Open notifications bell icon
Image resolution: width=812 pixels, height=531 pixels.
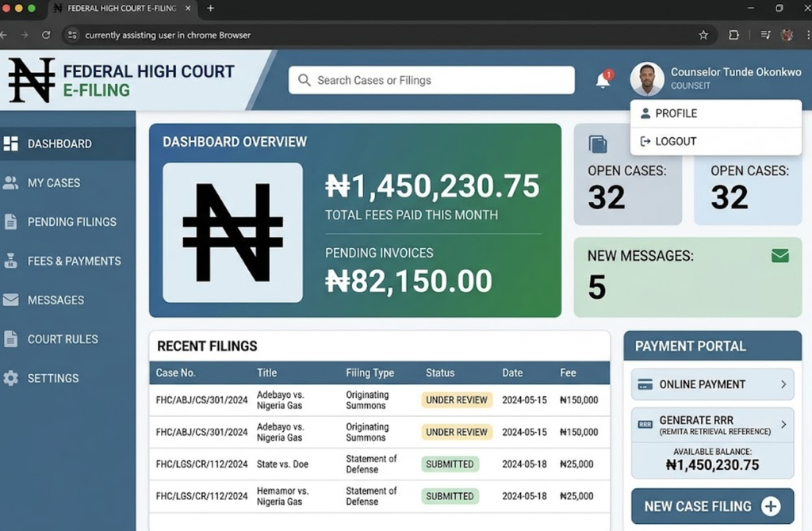tap(603, 80)
